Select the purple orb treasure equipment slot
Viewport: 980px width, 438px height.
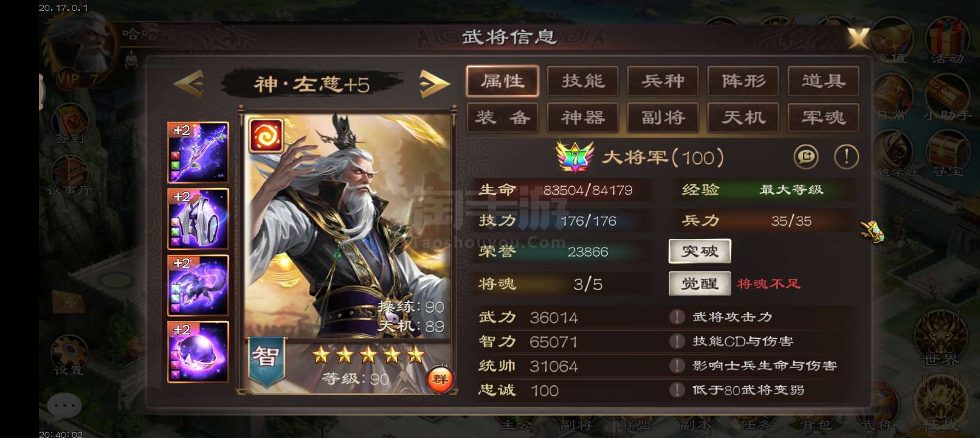[198, 352]
